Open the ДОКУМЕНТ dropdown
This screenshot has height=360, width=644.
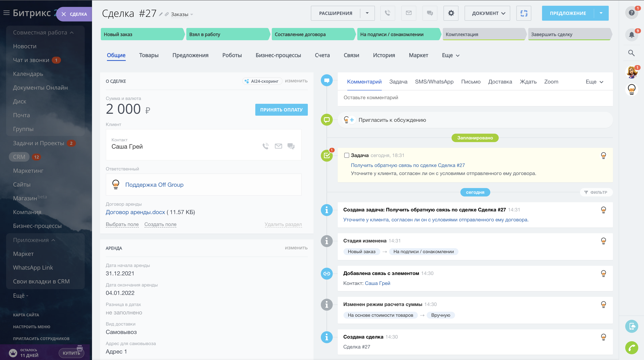click(x=487, y=13)
